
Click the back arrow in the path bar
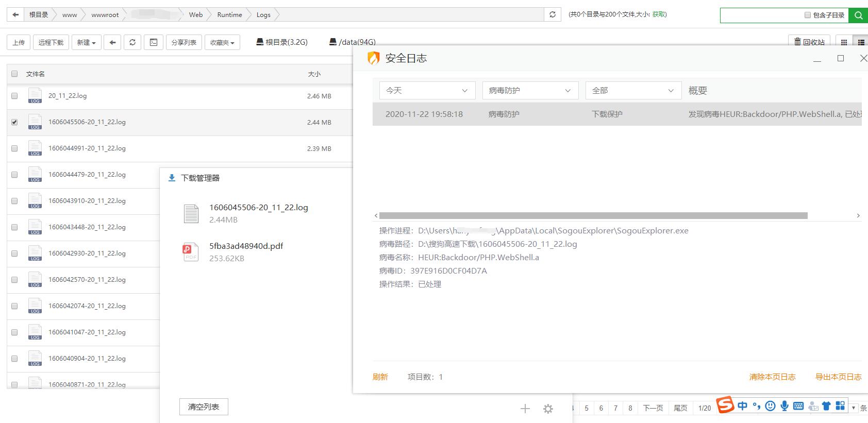tap(15, 15)
